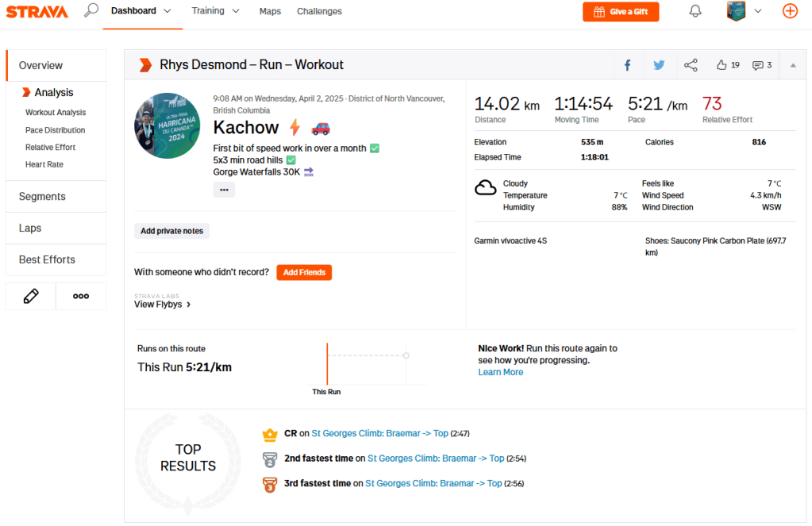Click the orange plus upload icon
The height and width of the screenshot is (526, 812).
pyautogui.click(x=790, y=11)
